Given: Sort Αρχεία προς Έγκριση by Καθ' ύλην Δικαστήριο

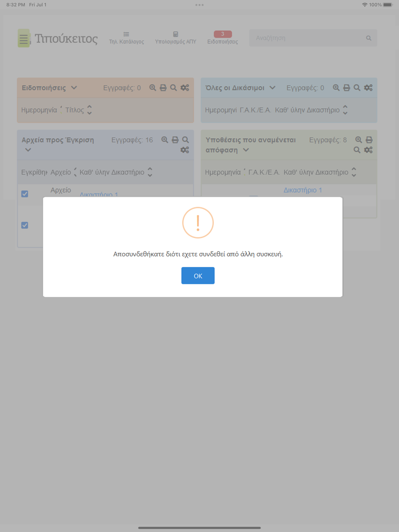Looking at the screenshot, I should 150,172.
